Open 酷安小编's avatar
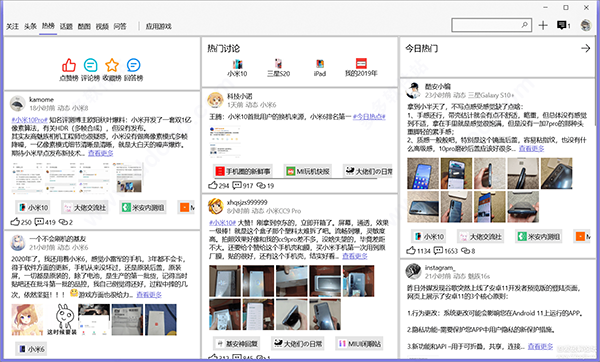This screenshot has width=600, height=362. coord(413,90)
